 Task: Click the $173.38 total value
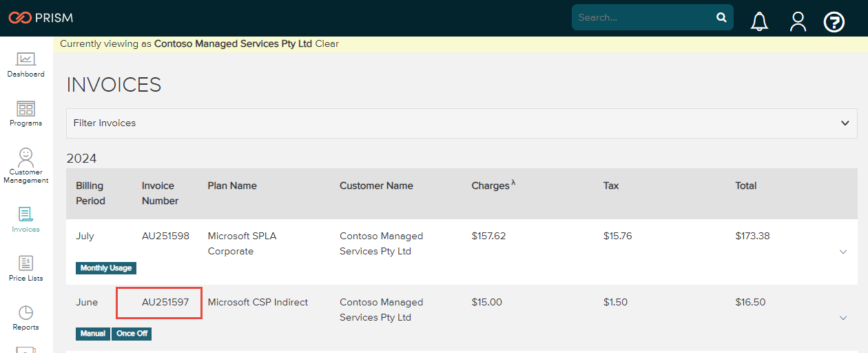pyautogui.click(x=752, y=236)
